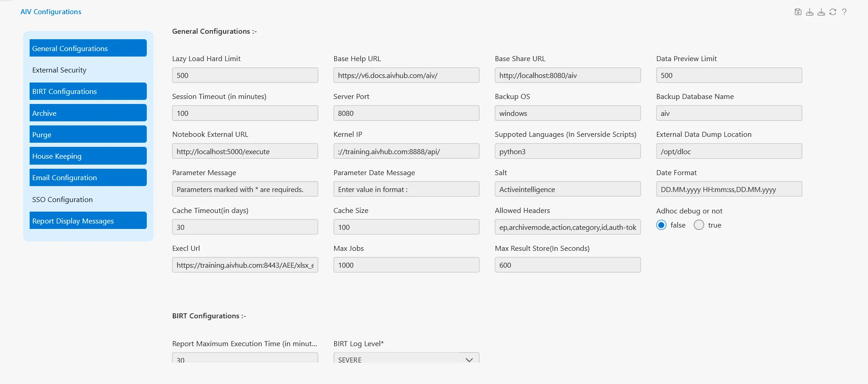Image resolution: width=868 pixels, height=384 pixels.
Task: Open the Archive section
Action: coord(88,113)
